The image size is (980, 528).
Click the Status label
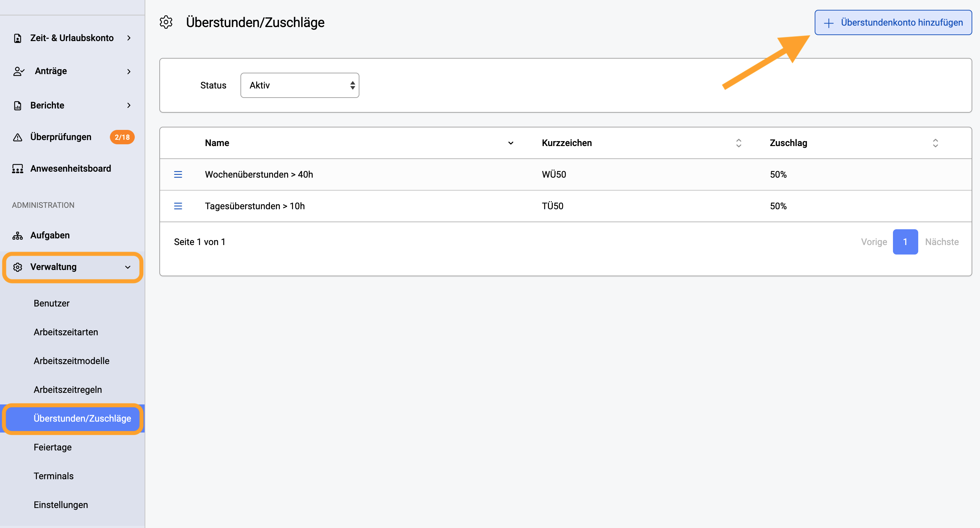point(213,85)
